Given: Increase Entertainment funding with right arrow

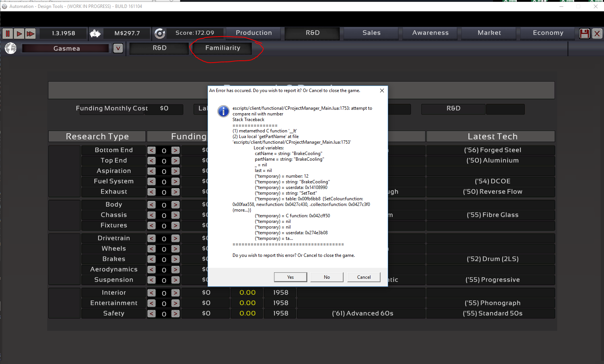Looking at the screenshot, I should tap(175, 303).
